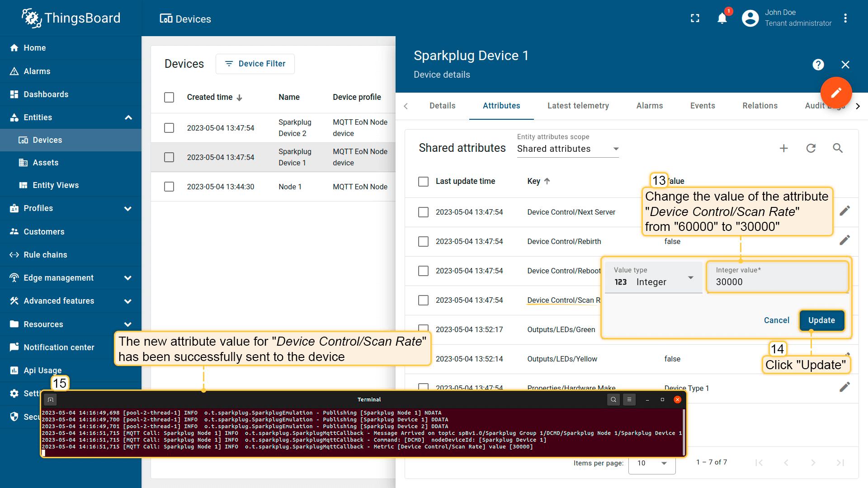Open the Entity attributes scope dropdown
The image size is (868, 488).
point(567,149)
